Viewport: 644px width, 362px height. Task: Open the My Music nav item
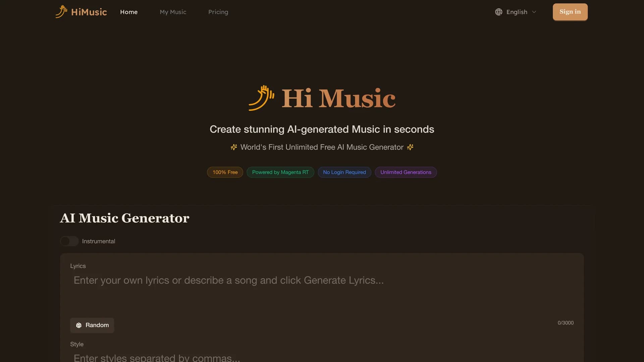[x=173, y=12]
